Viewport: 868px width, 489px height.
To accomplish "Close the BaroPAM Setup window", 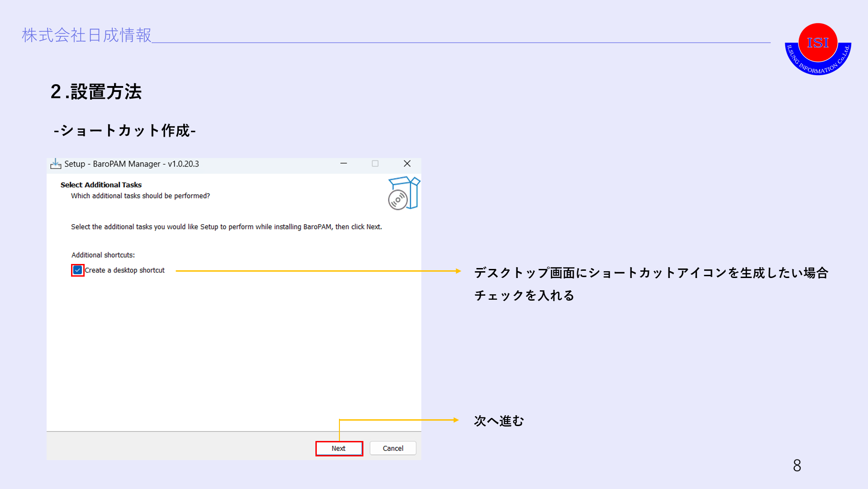I will pyautogui.click(x=407, y=163).
